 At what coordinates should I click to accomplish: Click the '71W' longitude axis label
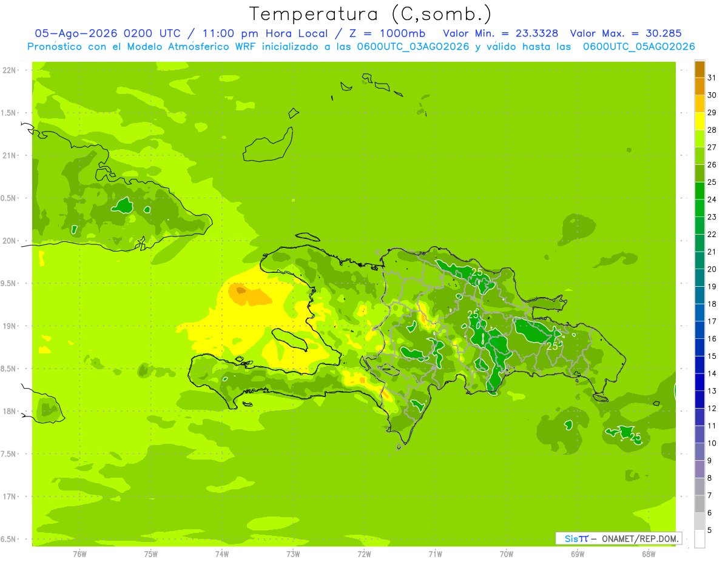(x=435, y=554)
